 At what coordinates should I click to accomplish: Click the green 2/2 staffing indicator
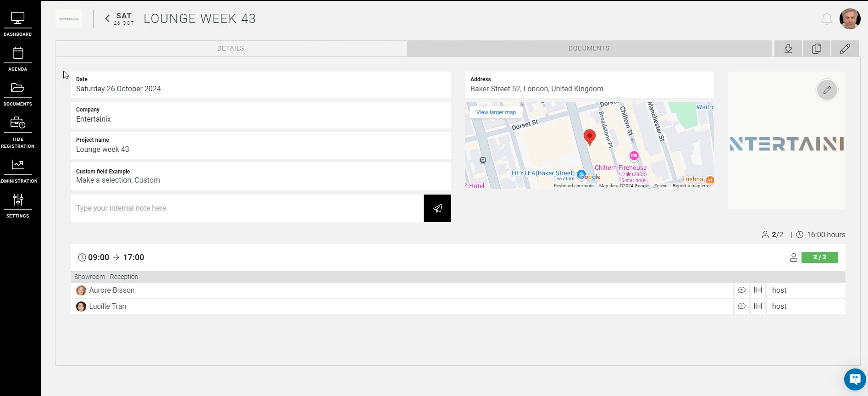(819, 257)
